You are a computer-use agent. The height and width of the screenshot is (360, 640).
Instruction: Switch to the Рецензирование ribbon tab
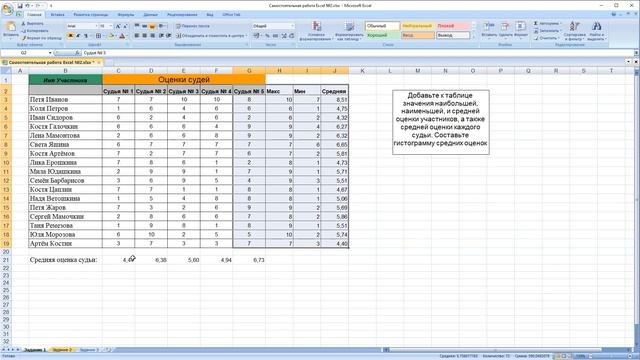[x=182, y=15]
